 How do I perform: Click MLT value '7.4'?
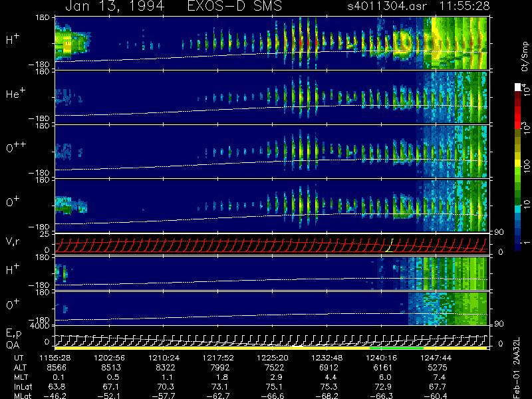440,377
